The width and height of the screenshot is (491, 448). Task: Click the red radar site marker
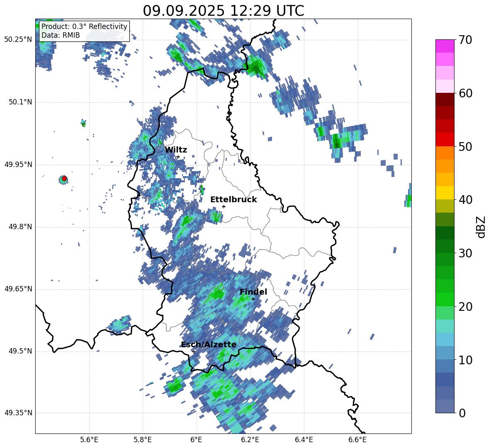tap(64, 179)
